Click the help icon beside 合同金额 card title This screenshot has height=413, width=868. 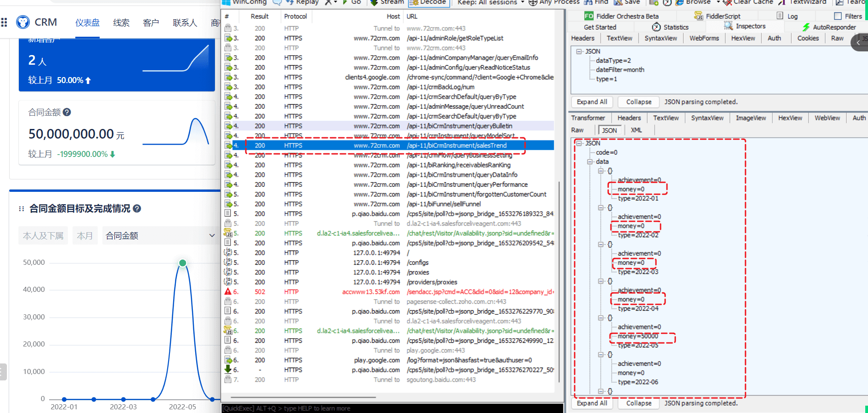67,112
